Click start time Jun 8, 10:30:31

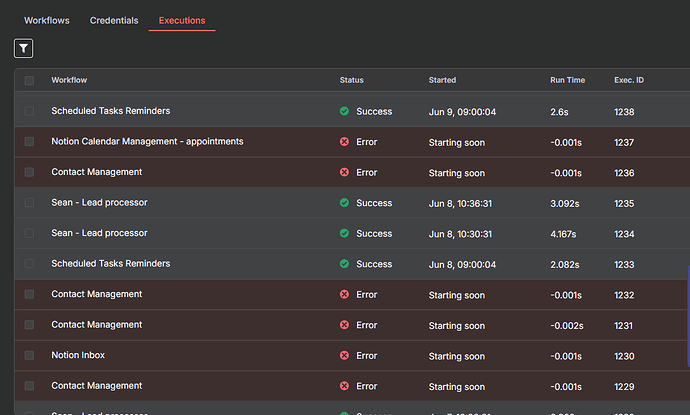(460, 234)
